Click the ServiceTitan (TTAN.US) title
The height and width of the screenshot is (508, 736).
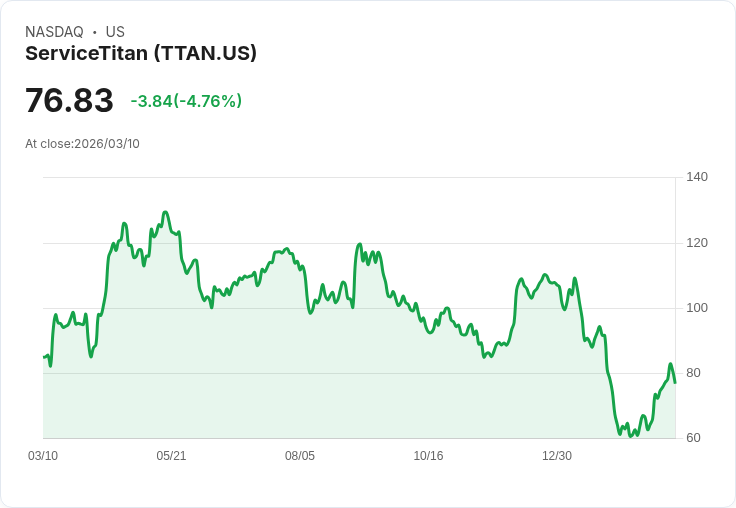141,54
